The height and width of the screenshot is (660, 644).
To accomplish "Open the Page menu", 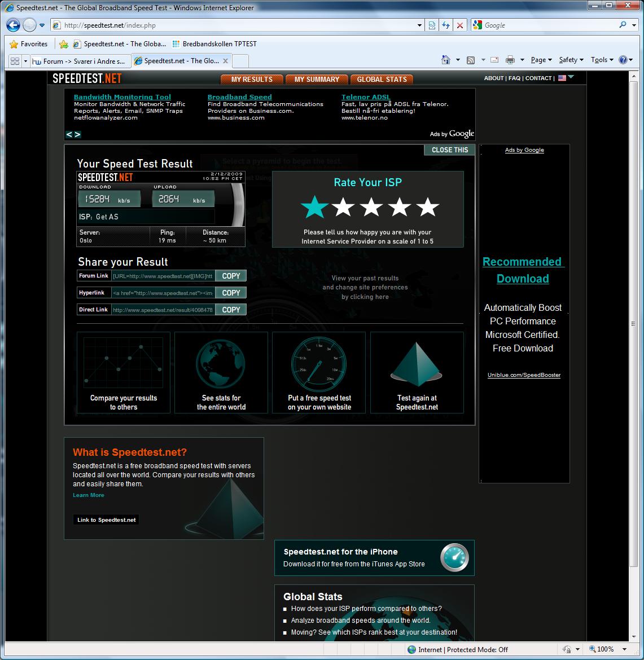I will (x=541, y=60).
